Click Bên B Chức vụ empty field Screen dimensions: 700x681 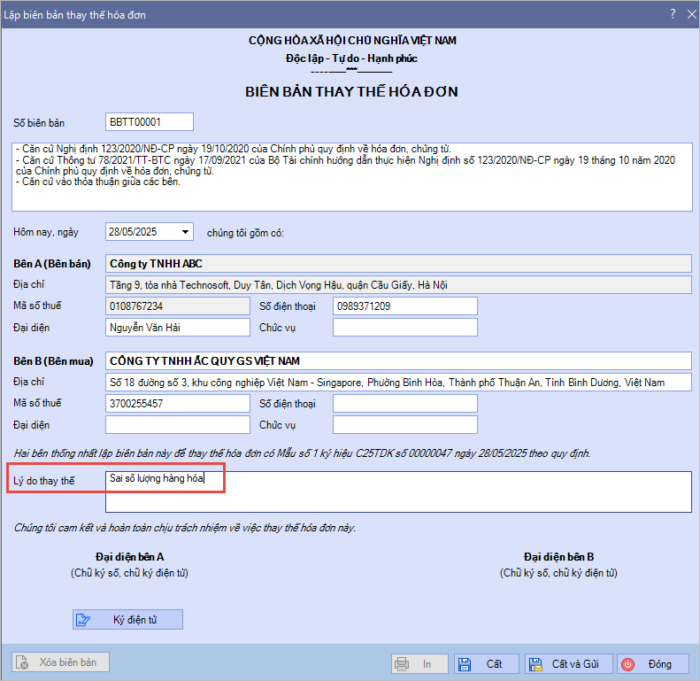click(405, 425)
